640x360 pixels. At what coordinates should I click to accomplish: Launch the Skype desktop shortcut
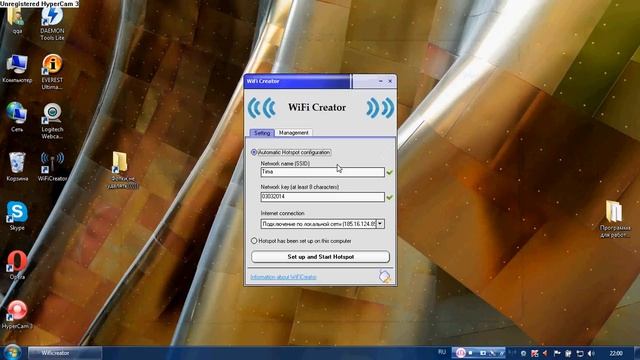click(x=17, y=216)
